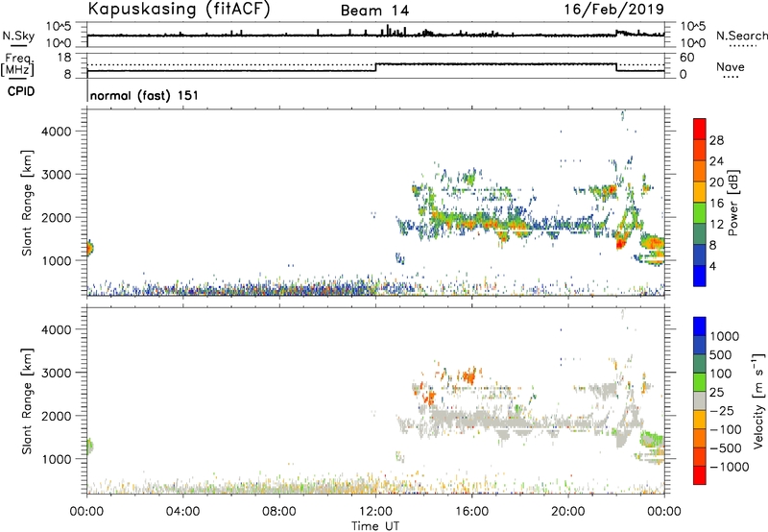Click the bright blue bottom segment of Power colorbar

[700, 276]
